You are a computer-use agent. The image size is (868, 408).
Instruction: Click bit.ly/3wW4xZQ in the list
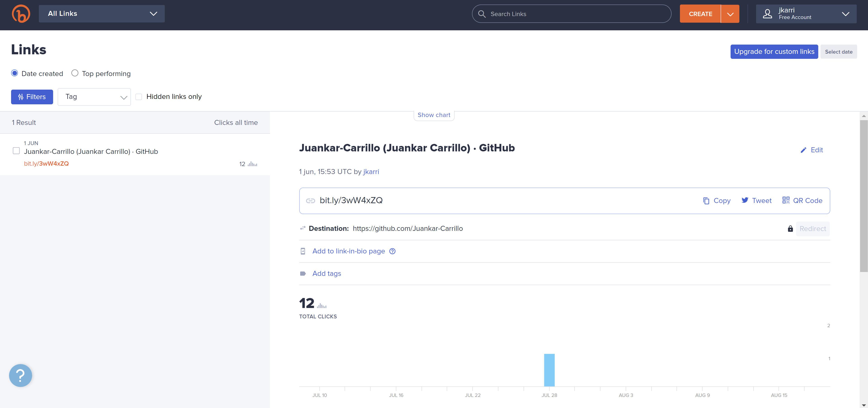[46, 164]
